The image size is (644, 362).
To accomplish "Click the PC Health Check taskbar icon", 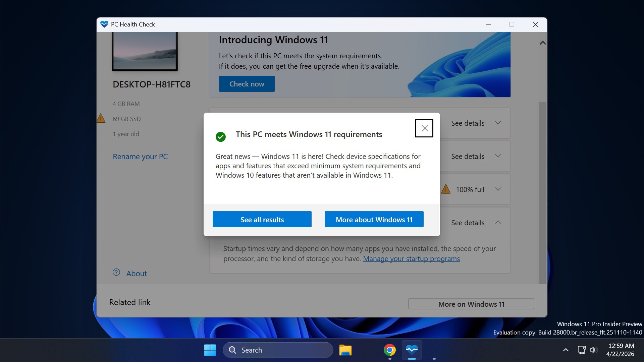I will pos(412,350).
